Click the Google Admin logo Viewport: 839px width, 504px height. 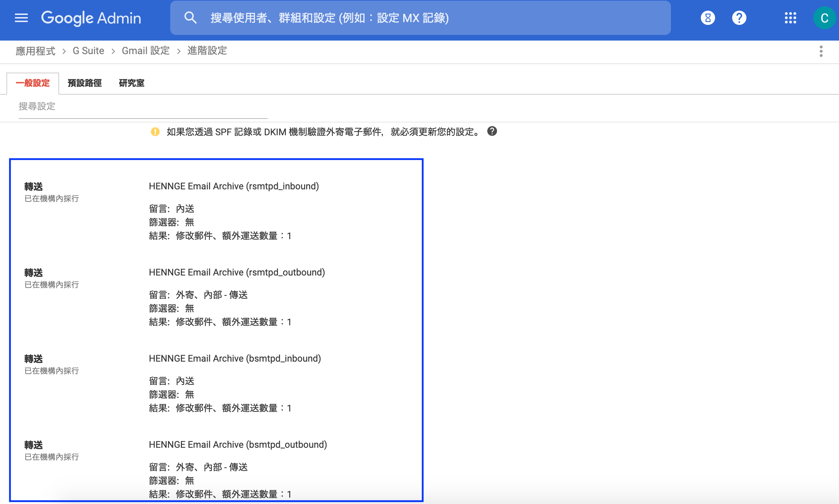91,18
